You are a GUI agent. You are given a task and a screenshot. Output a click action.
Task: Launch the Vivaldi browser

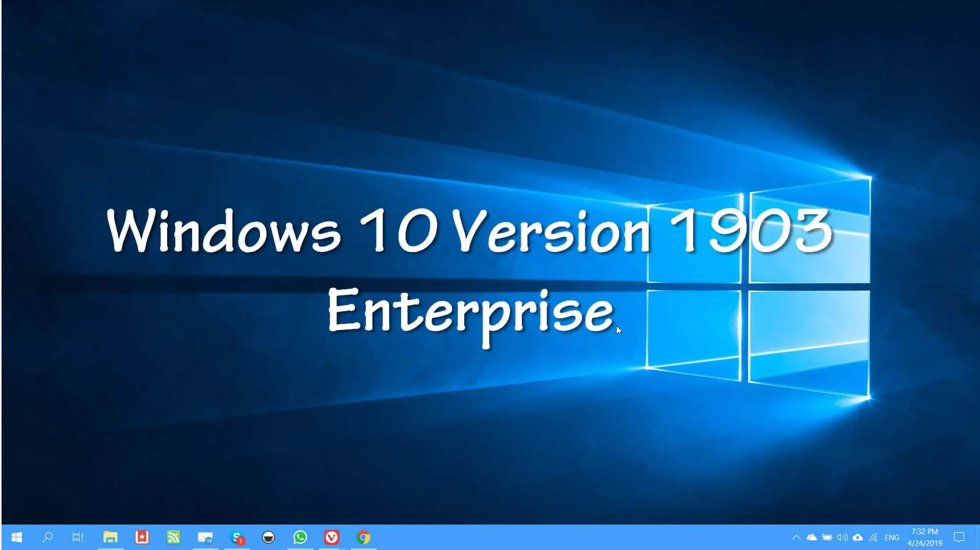(x=332, y=537)
